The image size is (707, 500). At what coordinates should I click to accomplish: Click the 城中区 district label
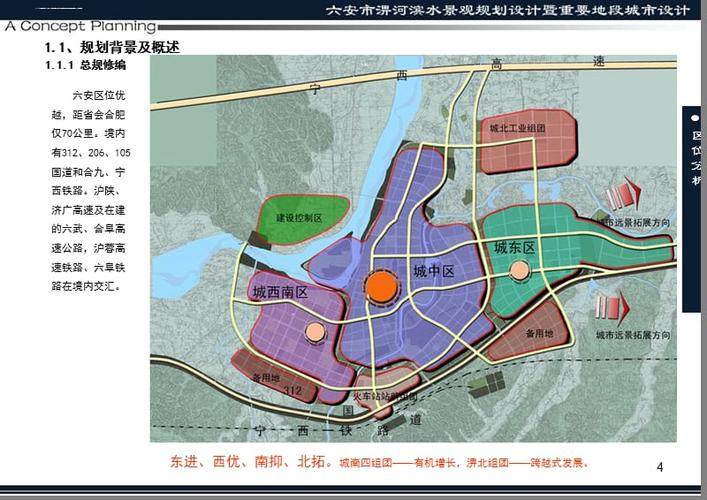[433, 271]
